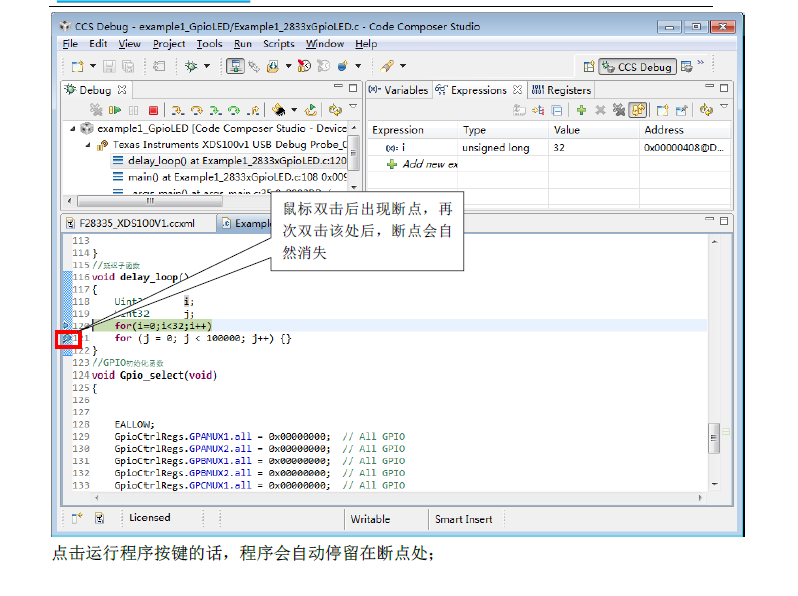Open the Load Program dropdown arrow
Image resolution: width=798 pixels, height=596 pixels.
288,66
